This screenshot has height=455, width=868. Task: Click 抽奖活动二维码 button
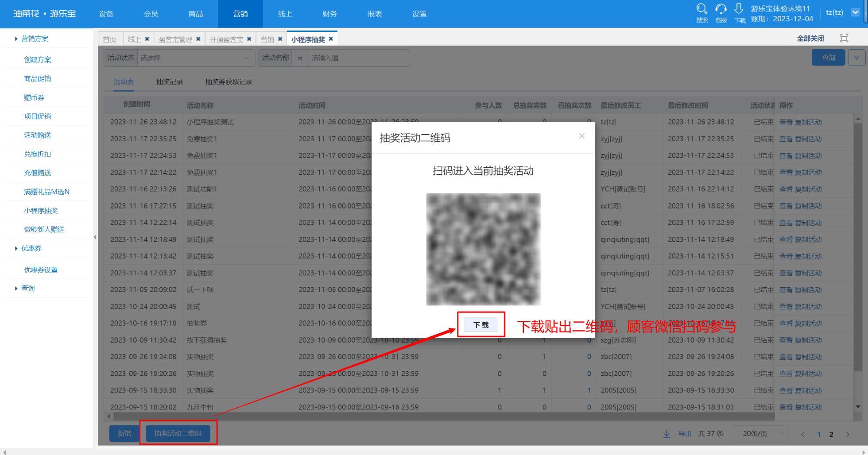point(178,433)
